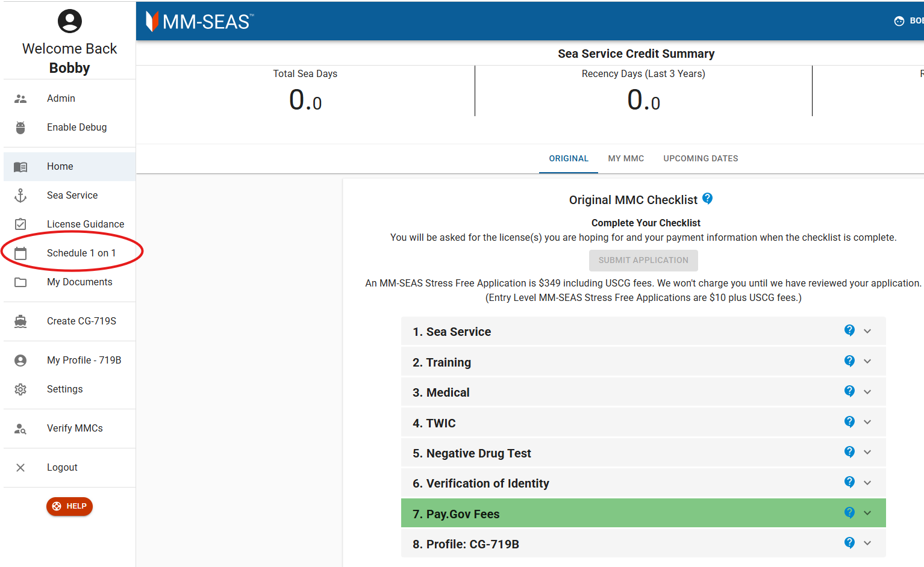Viewport: 924px width, 567px height.
Task: Expand the 1. Sea Service section chevron
Action: pyautogui.click(x=867, y=331)
